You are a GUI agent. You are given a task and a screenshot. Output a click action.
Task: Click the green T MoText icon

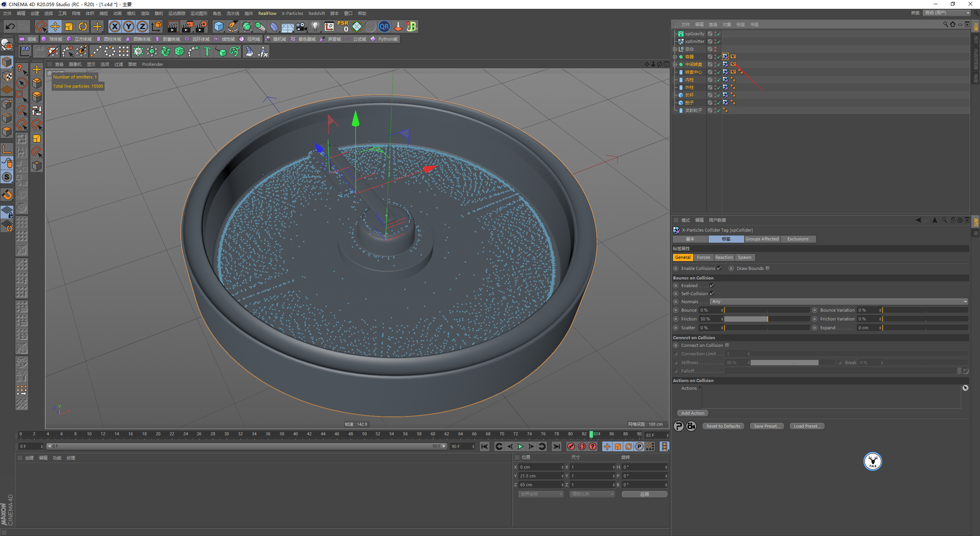[207, 51]
